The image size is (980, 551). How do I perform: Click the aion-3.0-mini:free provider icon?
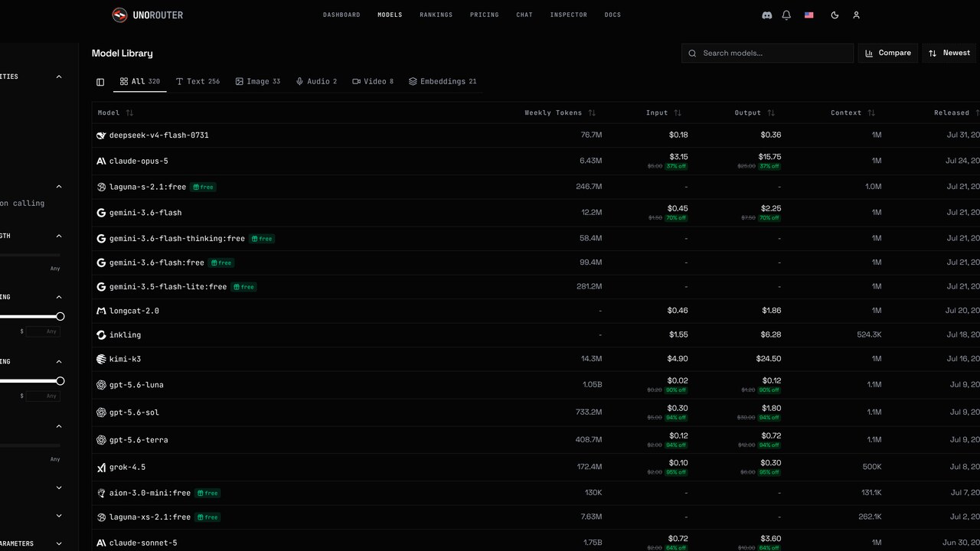pos(101,494)
